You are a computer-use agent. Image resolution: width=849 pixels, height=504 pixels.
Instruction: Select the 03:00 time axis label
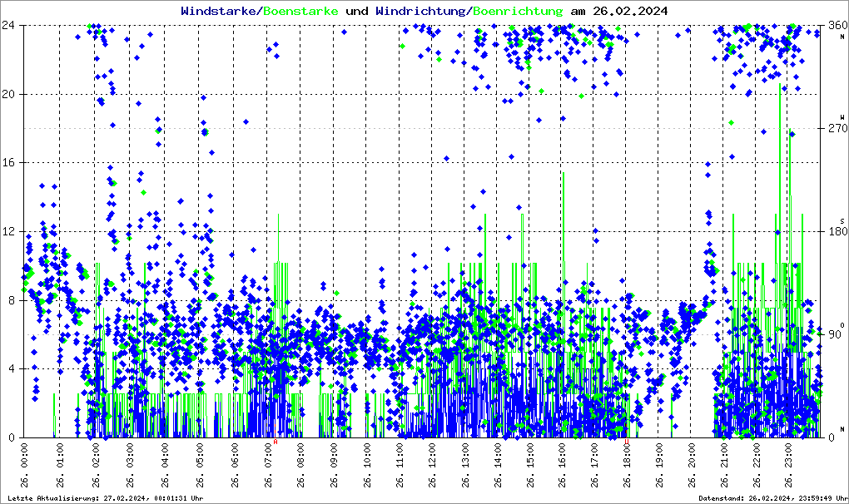pyautogui.click(x=130, y=466)
